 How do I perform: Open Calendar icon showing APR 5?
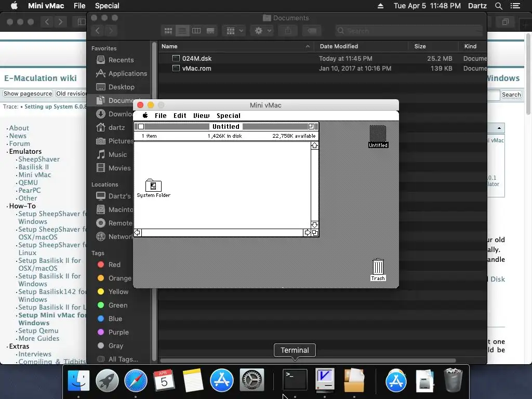164,380
